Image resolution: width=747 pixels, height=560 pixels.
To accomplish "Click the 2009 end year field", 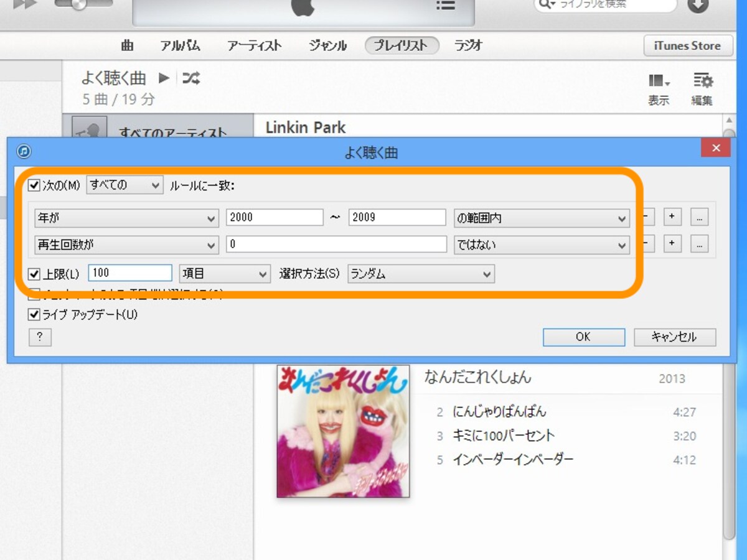I will tap(397, 218).
